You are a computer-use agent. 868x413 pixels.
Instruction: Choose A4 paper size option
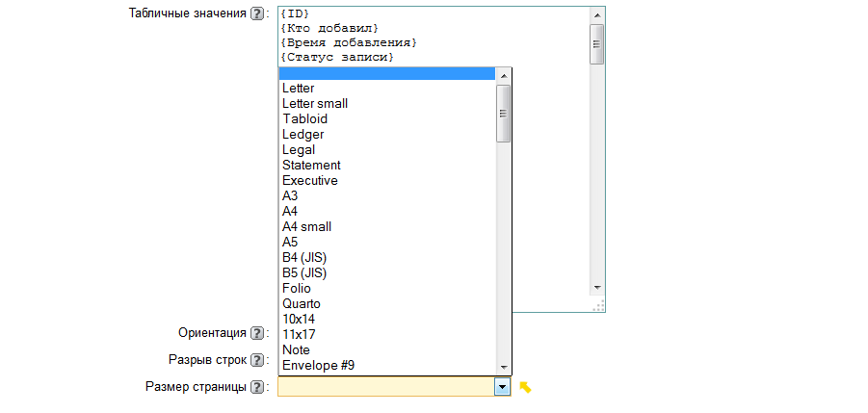tap(290, 212)
